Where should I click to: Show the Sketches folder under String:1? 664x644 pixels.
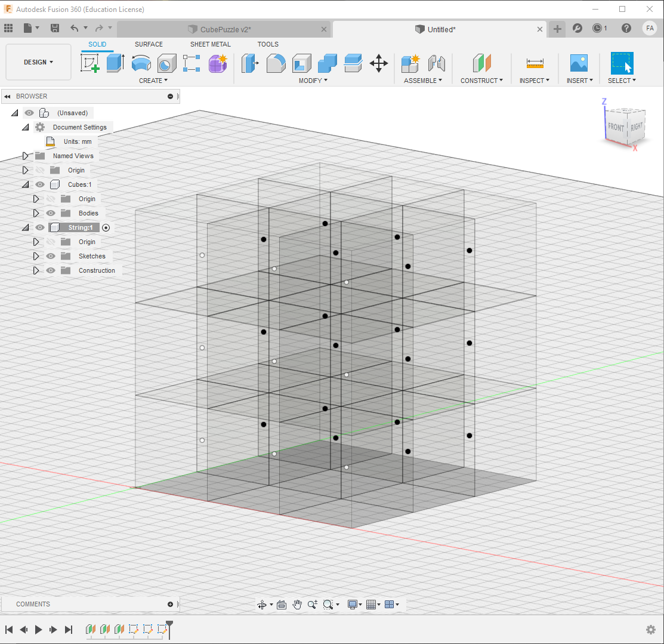[x=51, y=256]
